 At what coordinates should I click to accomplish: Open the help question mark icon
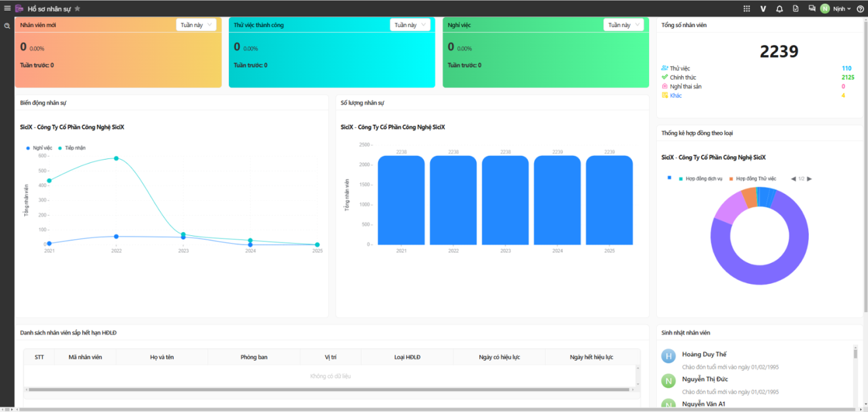(860, 9)
